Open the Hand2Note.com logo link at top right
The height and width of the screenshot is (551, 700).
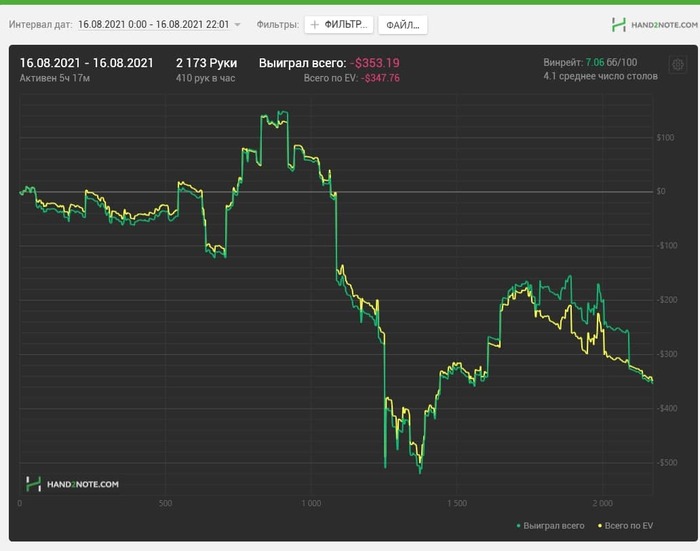654,25
